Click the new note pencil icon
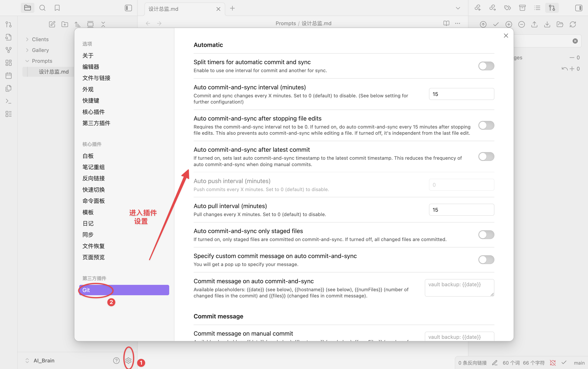This screenshot has height=369, width=588. [x=52, y=24]
